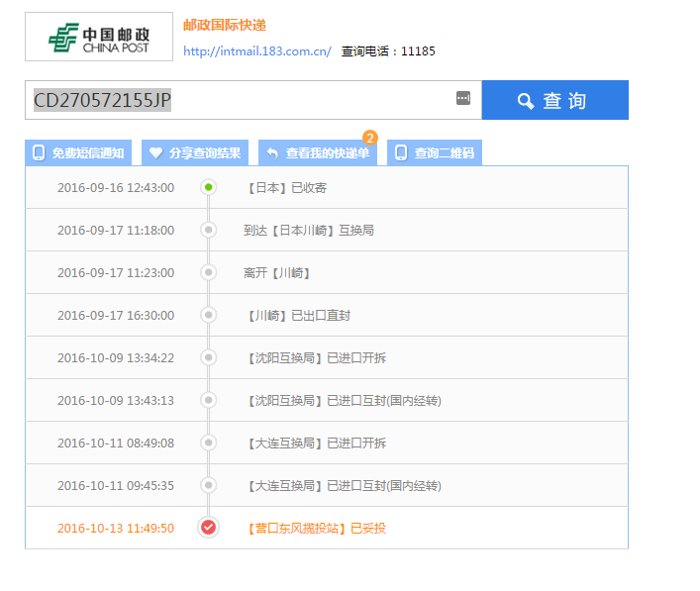Click the back-arrow icon on 查看我的快递单
Image resolution: width=700 pixels, height=591 pixels.
tap(272, 153)
